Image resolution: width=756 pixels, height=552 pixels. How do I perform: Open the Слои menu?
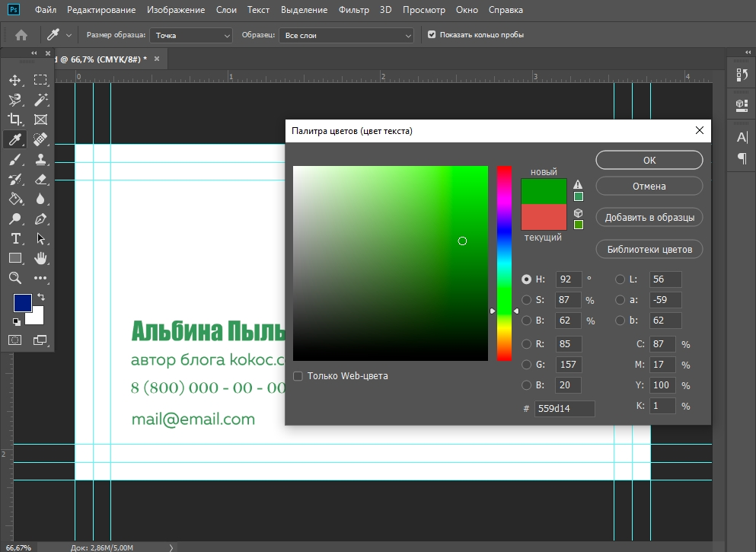(226, 11)
